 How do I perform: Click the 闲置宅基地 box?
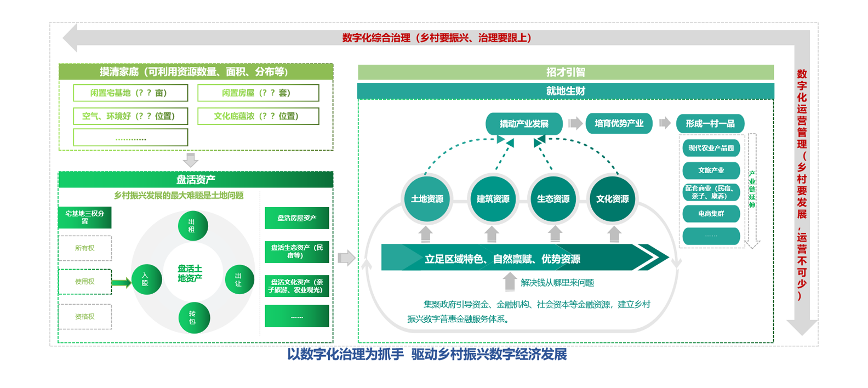pyautogui.click(x=130, y=93)
